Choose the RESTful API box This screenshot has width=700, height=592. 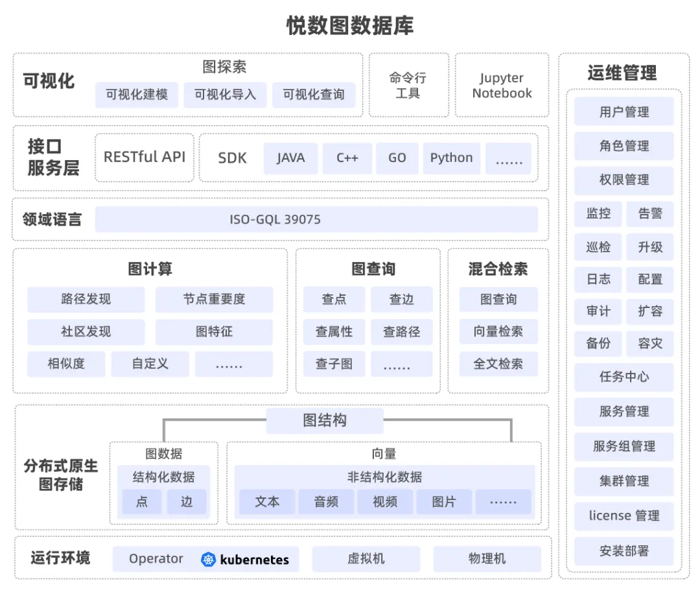pyautogui.click(x=145, y=158)
